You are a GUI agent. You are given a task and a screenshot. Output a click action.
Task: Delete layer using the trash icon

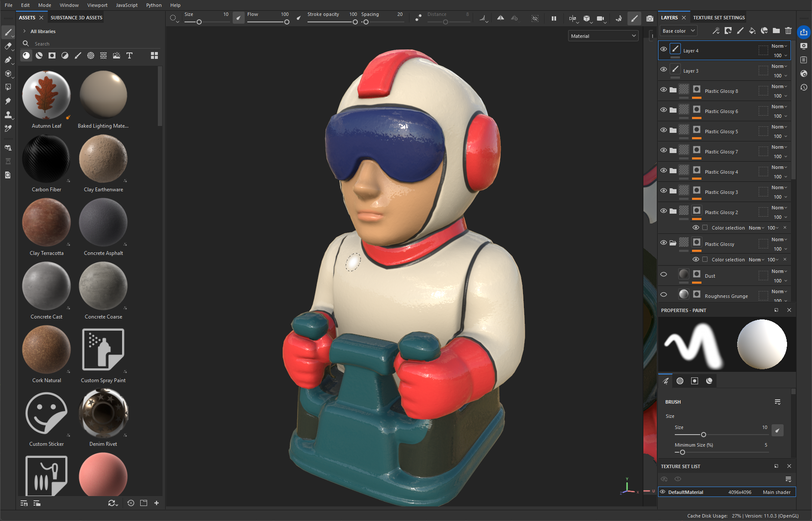pos(788,31)
